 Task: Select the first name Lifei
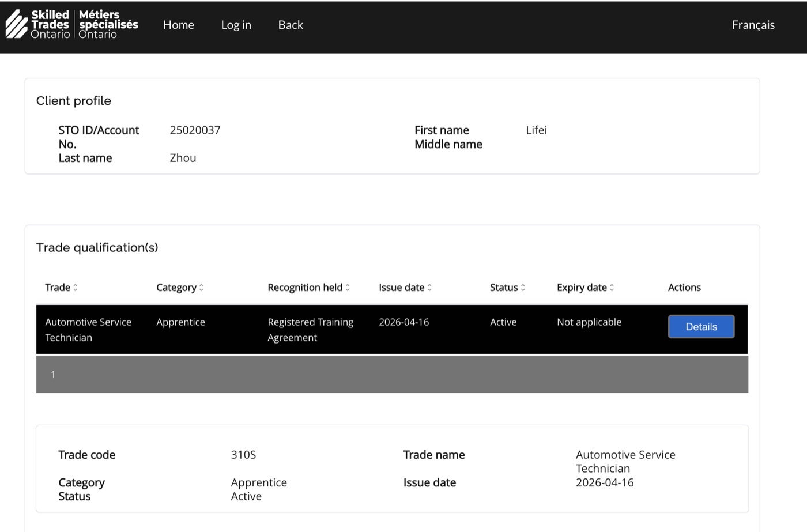(536, 130)
